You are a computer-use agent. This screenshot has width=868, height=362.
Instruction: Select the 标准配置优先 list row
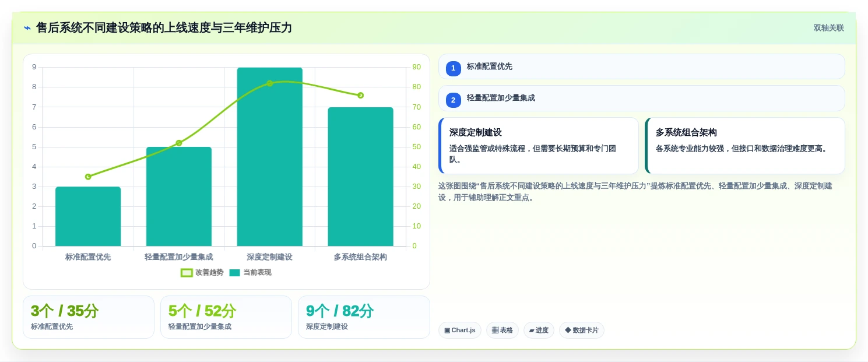coord(641,66)
